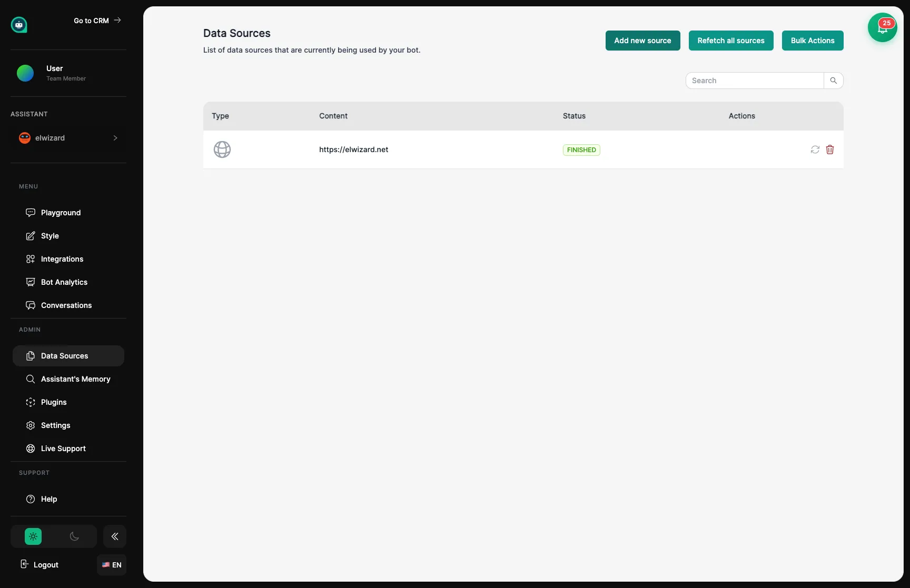Open the EN language selector
The image size is (910, 588).
[x=112, y=565]
